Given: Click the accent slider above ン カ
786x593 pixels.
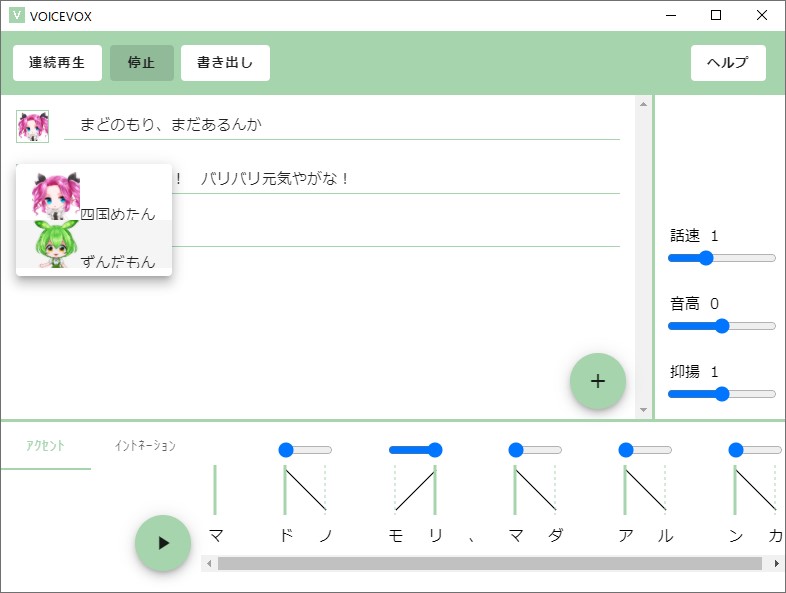Looking at the screenshot, I should coord(755,450).
